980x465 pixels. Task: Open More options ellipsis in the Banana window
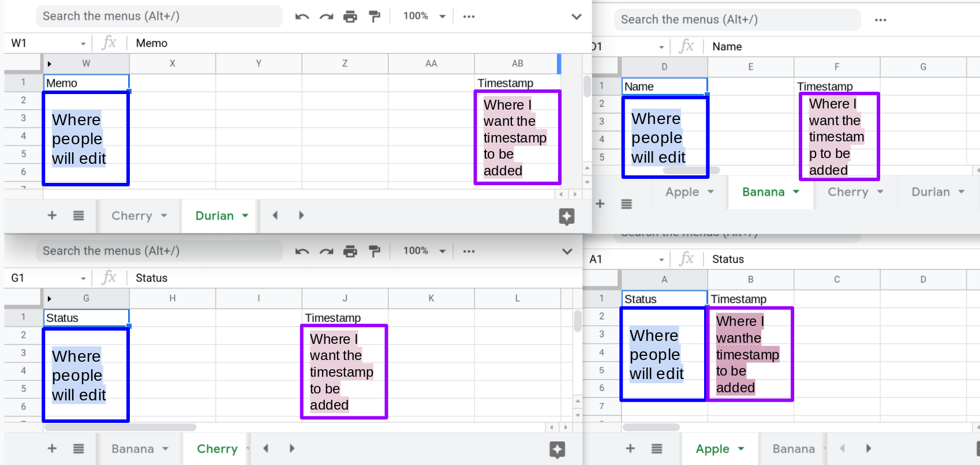point(880,20)
